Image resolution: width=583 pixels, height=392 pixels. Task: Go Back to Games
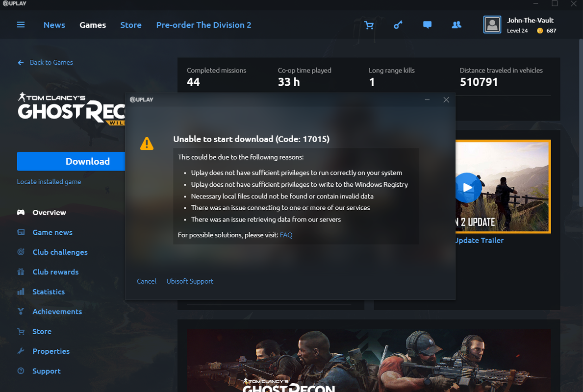(51, 62)
